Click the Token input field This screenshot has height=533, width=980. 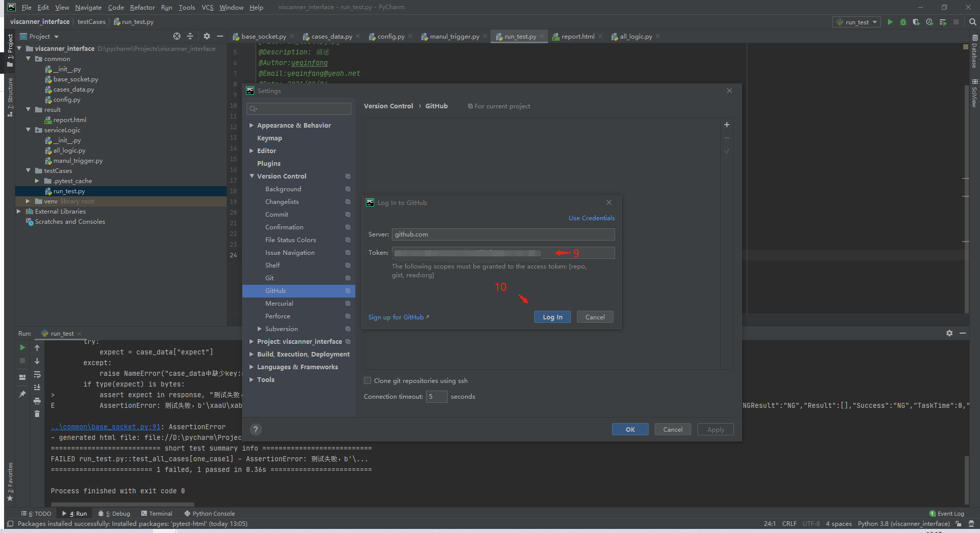(x=503, y=253)
